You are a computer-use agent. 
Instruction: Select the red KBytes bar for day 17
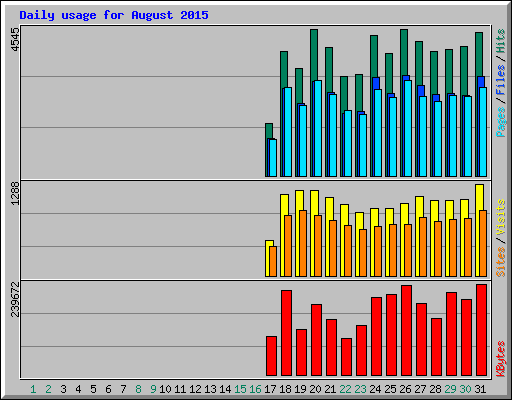[x=271, y=356]
